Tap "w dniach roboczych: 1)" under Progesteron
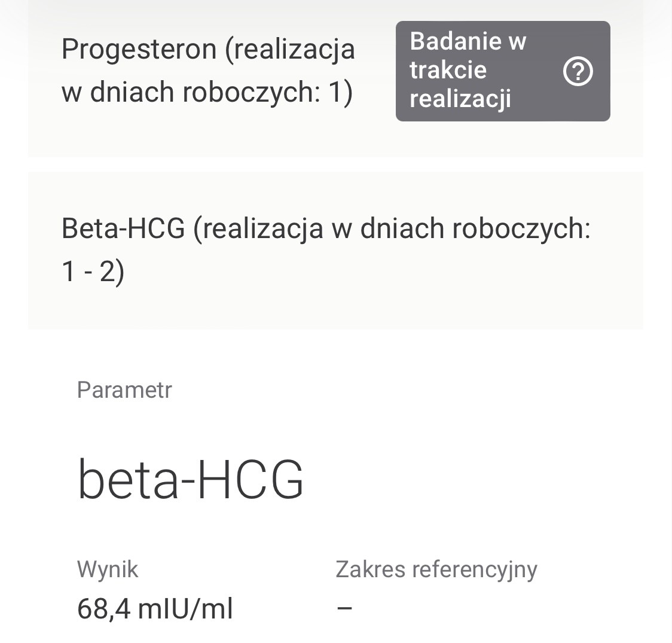 click(x=207, y=93)
